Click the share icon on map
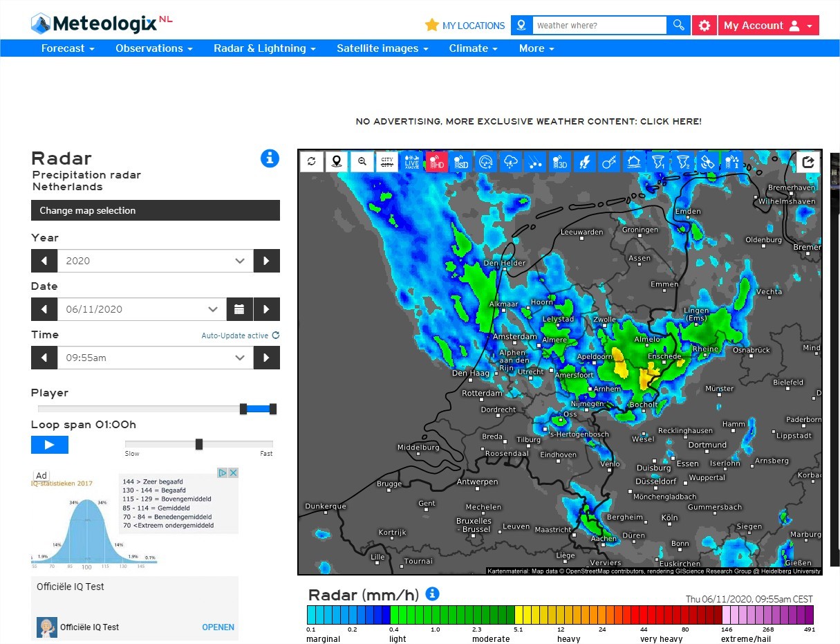This screenshot has height=644, width=840. click(x=808, y=161)
